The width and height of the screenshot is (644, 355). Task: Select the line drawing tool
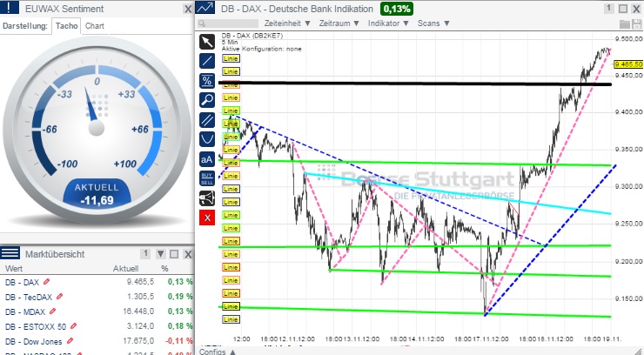click(x=207, y=61)
